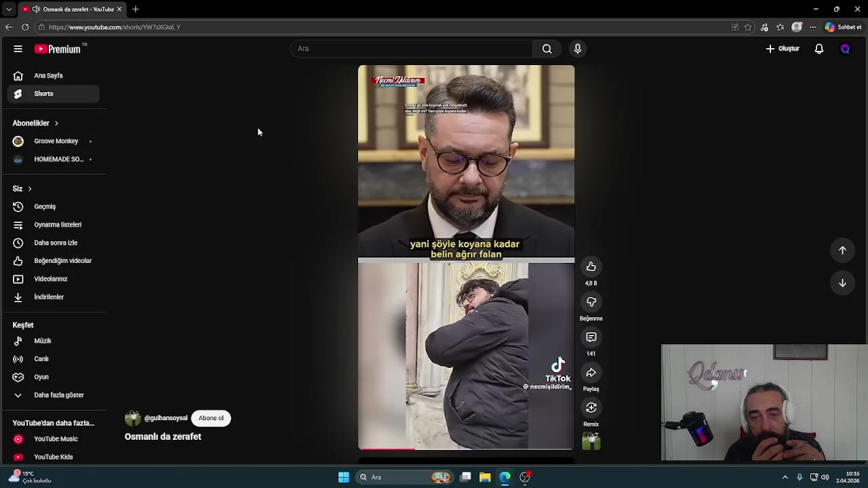Start voice search with the microphone icon
Screen dimensions: 868x488
click(x=578, y=49)
